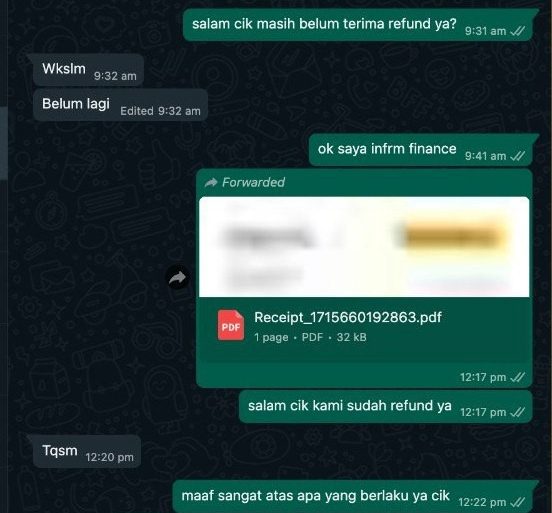Click the 'Edited' label on Belum lagi
This screenshot has width=552, height=513.
137,111
